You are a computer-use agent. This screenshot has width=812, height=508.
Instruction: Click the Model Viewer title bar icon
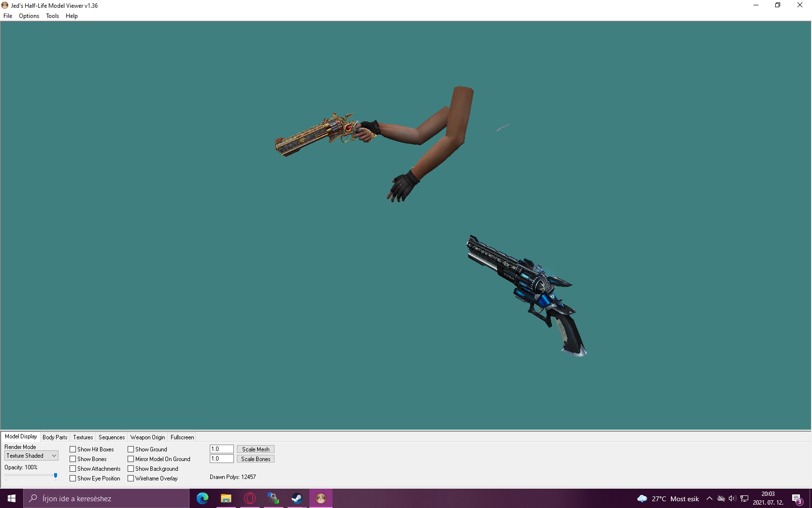pyautogui.click(x=5, y=5)
